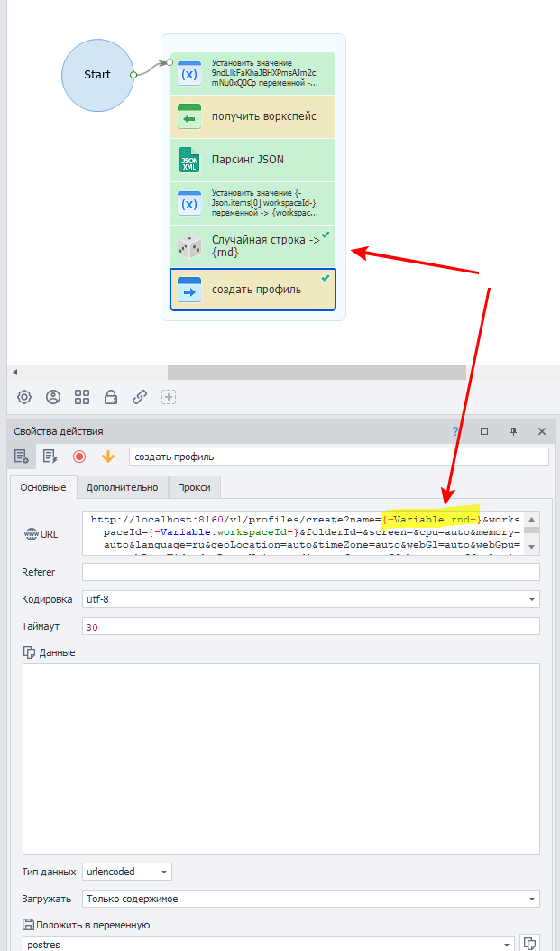Click the canvas horizontal scroll left arrow
The image size is (560, 951).
(15, 372)
